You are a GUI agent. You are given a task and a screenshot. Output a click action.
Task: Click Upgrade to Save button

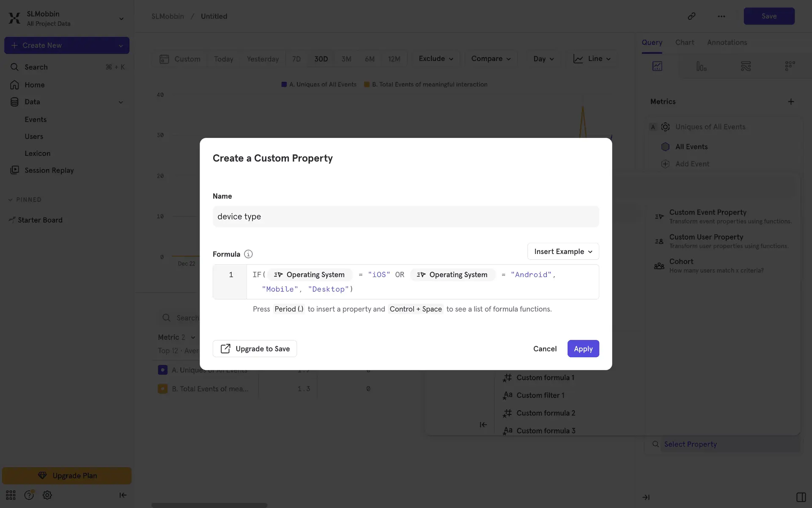[x=255, y=349]
